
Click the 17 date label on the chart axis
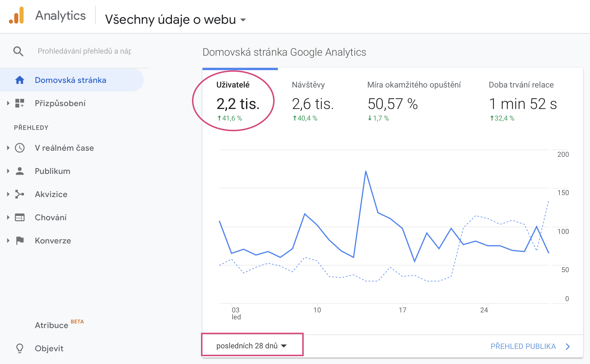tap(402, 310)
